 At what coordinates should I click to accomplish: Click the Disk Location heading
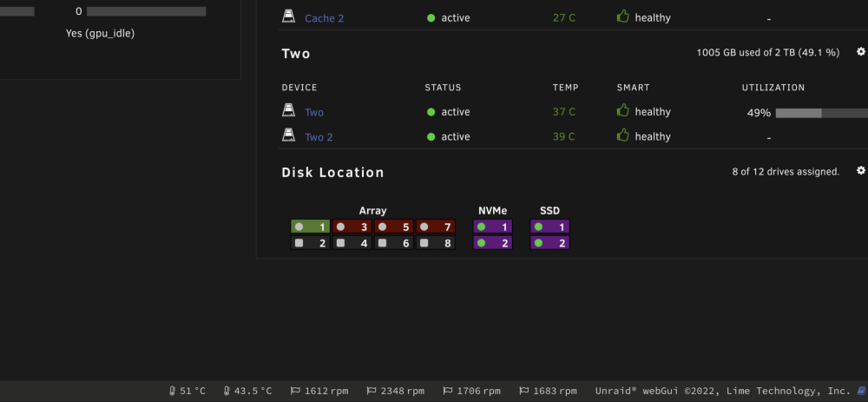[x=332, y=172]
